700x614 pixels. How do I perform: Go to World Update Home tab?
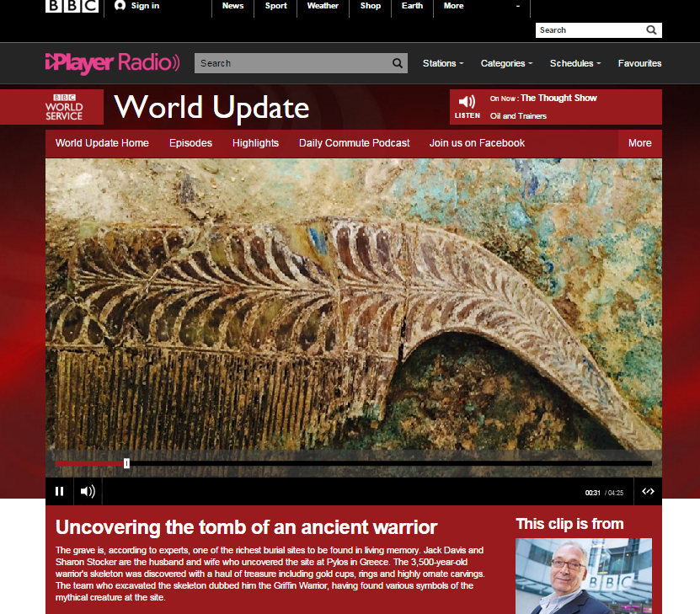pos(102,143)
